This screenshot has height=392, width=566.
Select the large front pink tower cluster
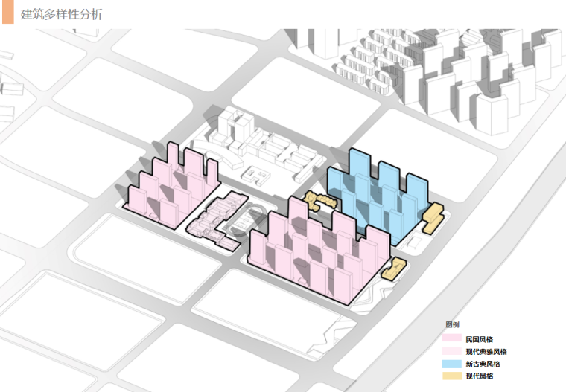click(x=317, y=253)
